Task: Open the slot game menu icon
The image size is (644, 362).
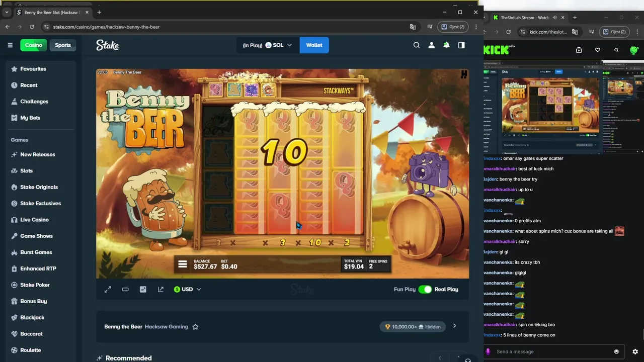Action: pyautogui.click(x=183, y=264)
